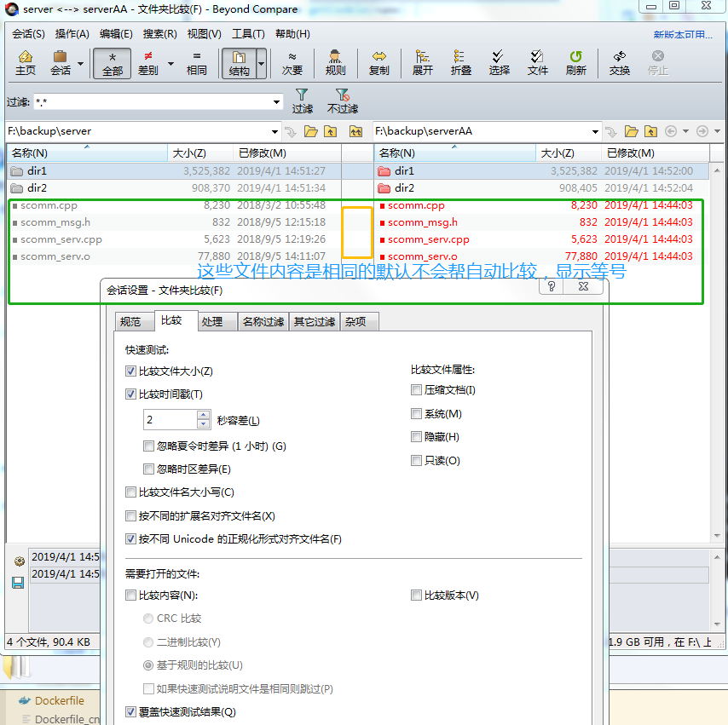The width and height of the screenshot is (728, 725).
Task: Click the 刷新 refresh toolbar icon
Action: pos(575,63)
